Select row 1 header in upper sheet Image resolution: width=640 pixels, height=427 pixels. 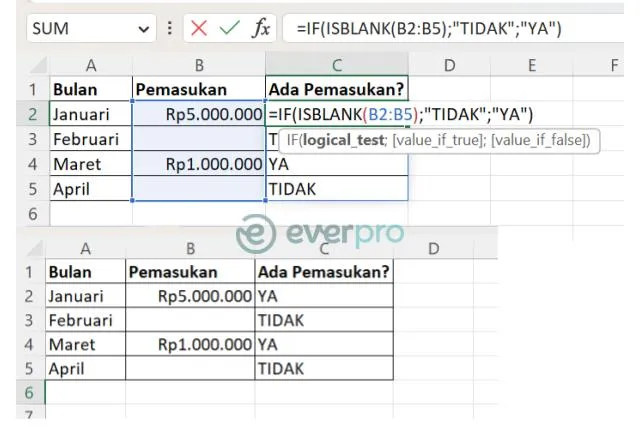pos(33,89)
